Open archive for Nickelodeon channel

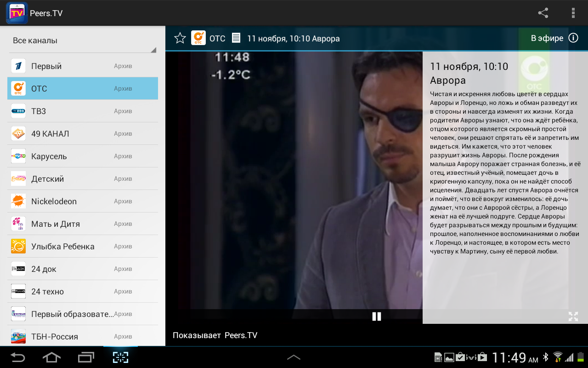point(123,201)
